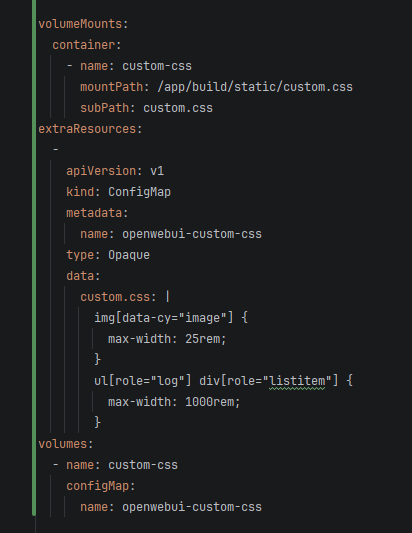This screenshot has width=412, height=533.
Task: Click the configMap key
Action: pyautogui.click(x=101, y=486)
